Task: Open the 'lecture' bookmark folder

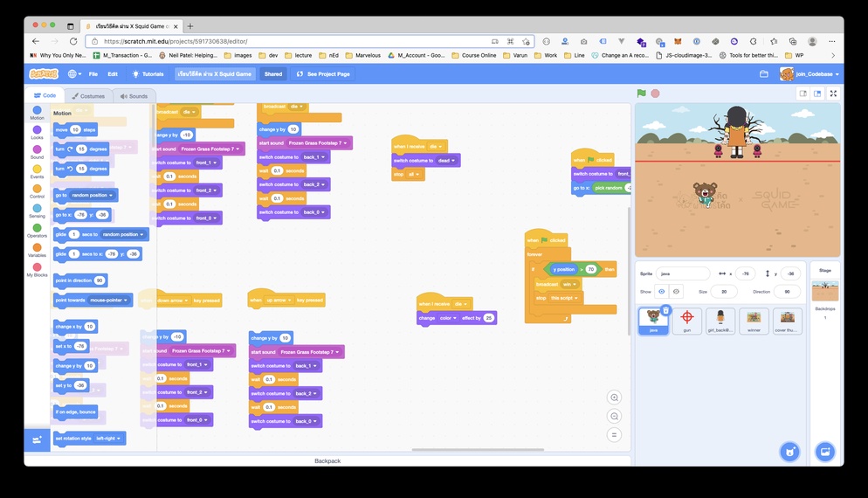Action: [299, 55]
